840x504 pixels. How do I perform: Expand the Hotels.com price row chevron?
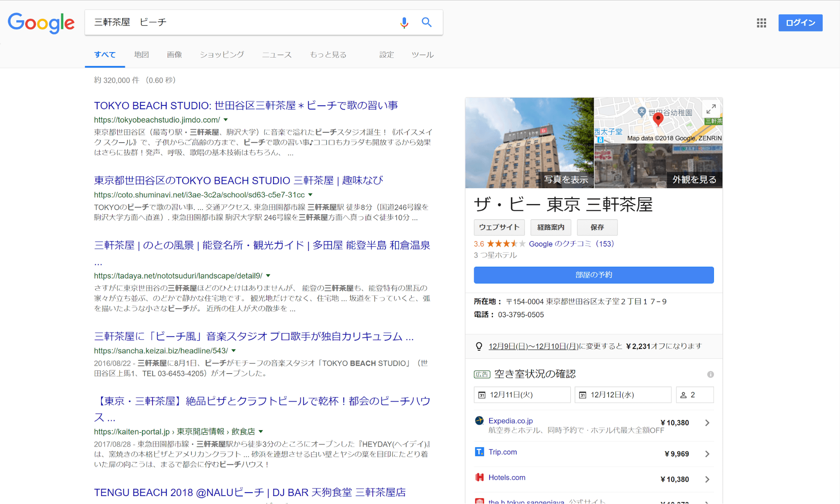click(707, 479)
